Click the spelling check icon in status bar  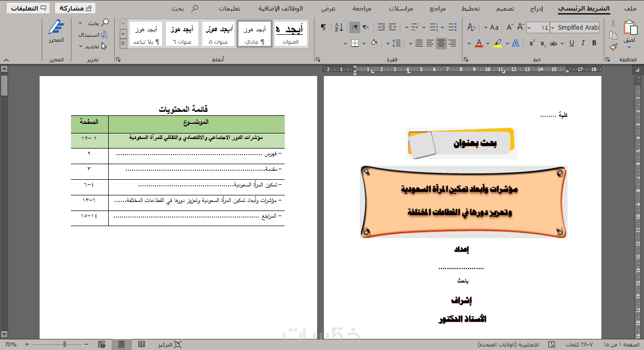point(552,344)
